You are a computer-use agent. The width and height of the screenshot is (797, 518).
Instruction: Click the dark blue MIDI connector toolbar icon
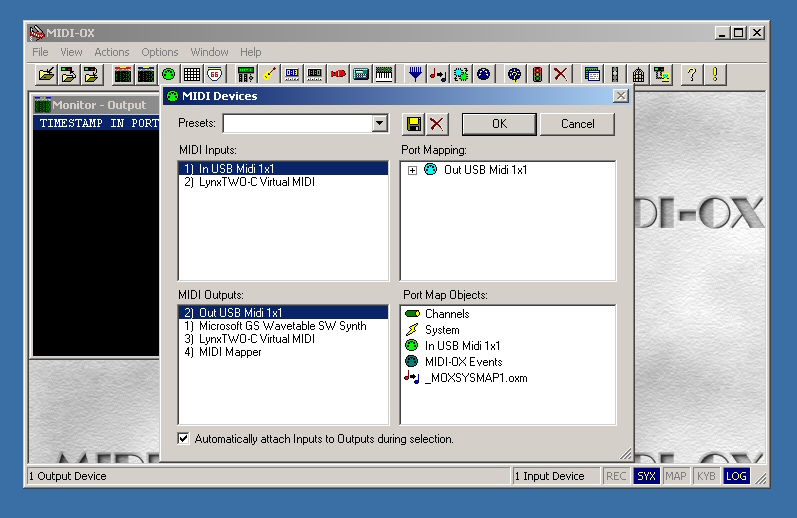coord(483,75)
